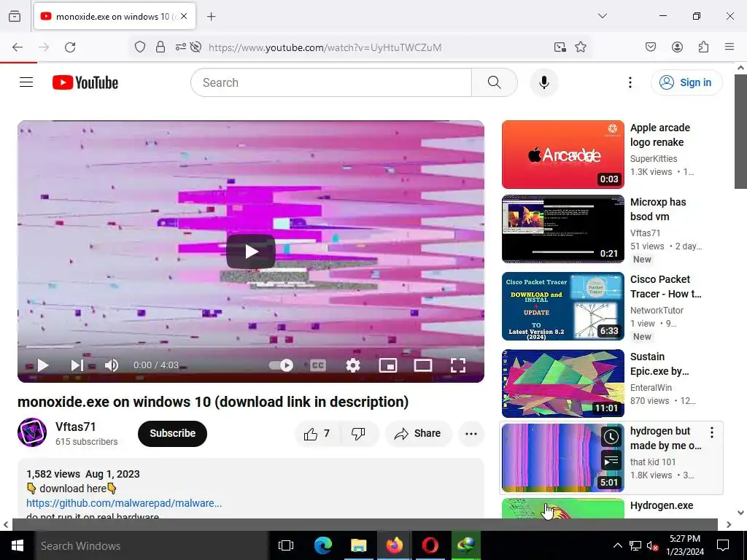Enter full screen mode

(x=458, y=365)
